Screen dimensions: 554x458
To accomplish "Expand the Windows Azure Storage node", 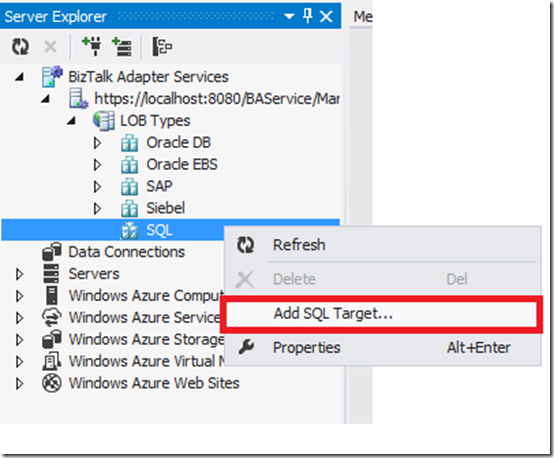I will (19, 340).
